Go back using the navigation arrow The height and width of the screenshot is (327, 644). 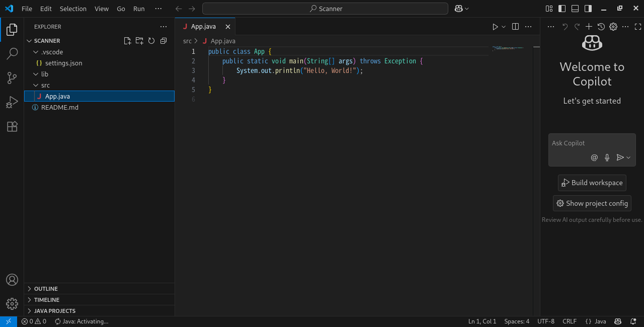point(179,9)
